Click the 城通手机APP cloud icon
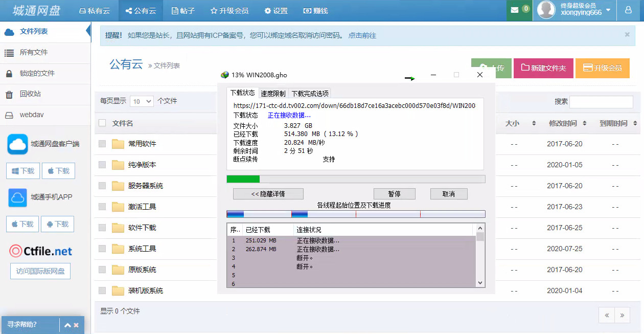This screenshot has height=334, width=644. (17, 197)
